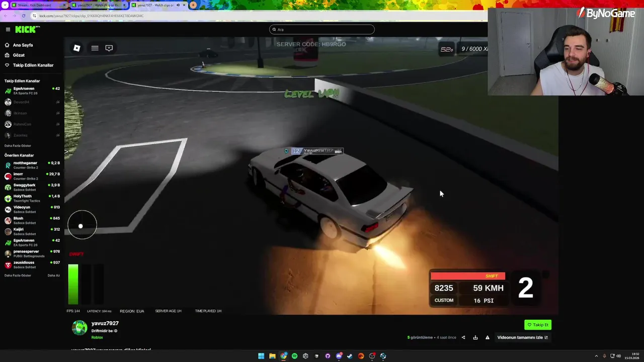Expand followed channels with Daha Fazla Göster
644x362 pixels.
click(x=18, y=146)
